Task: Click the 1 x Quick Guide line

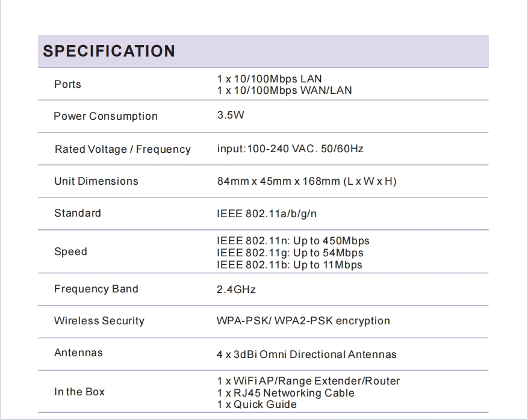Action: coord(257,404)
